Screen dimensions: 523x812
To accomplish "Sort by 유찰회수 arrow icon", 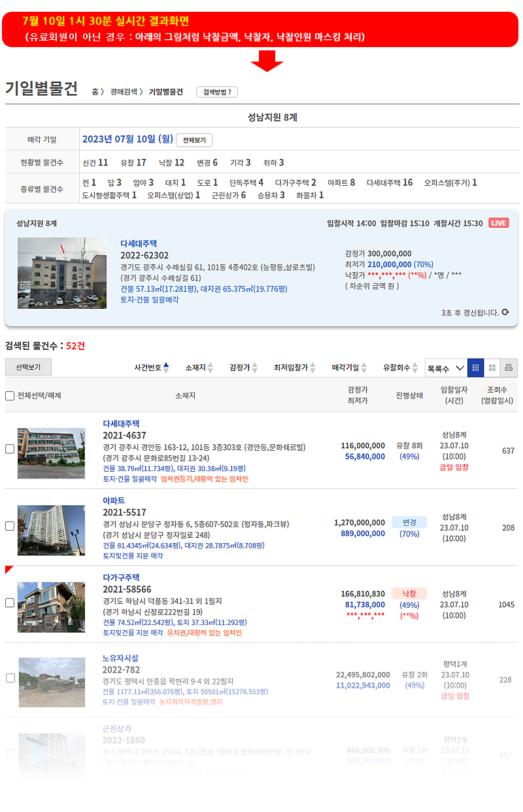I will (x=416, y=368).
